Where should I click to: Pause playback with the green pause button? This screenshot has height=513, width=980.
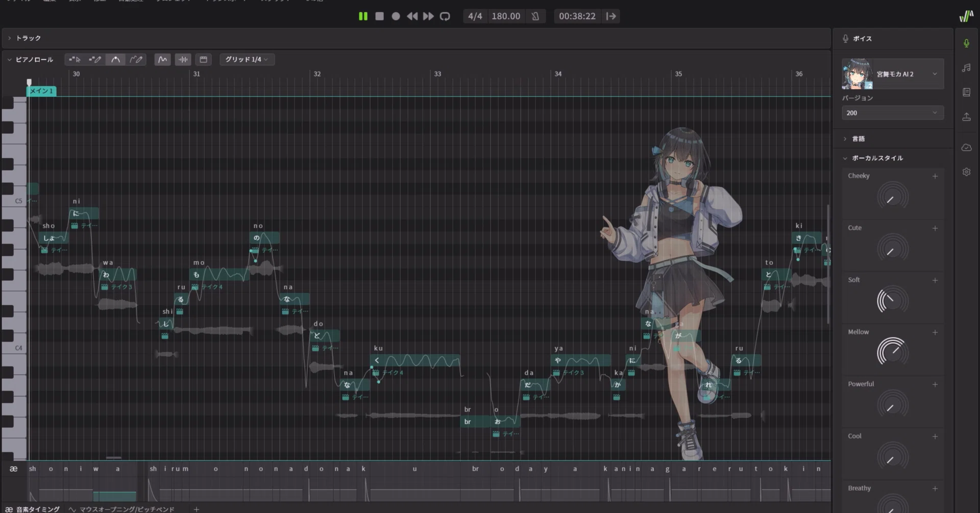point(363,16)
